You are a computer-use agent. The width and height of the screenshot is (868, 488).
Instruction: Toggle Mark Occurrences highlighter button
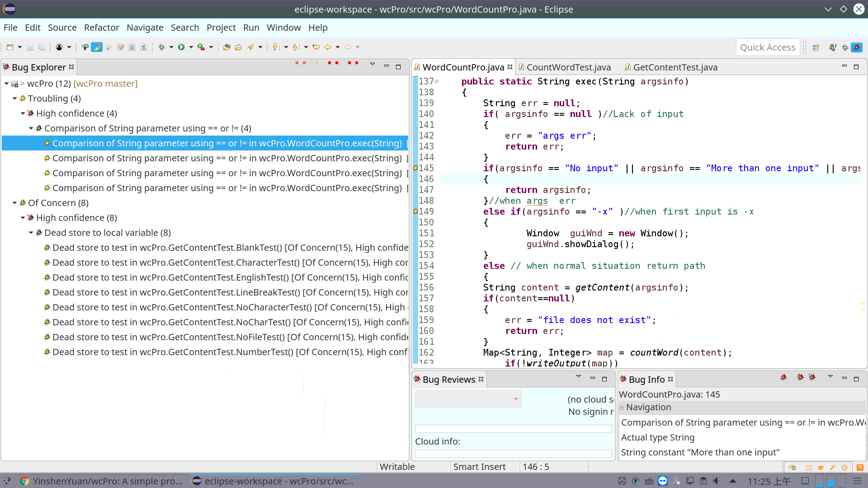97,47
